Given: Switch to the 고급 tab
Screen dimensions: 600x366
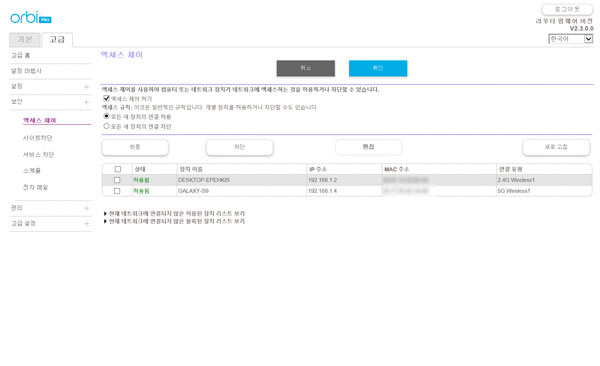Looking at the screenshot, I should (57, 39).
